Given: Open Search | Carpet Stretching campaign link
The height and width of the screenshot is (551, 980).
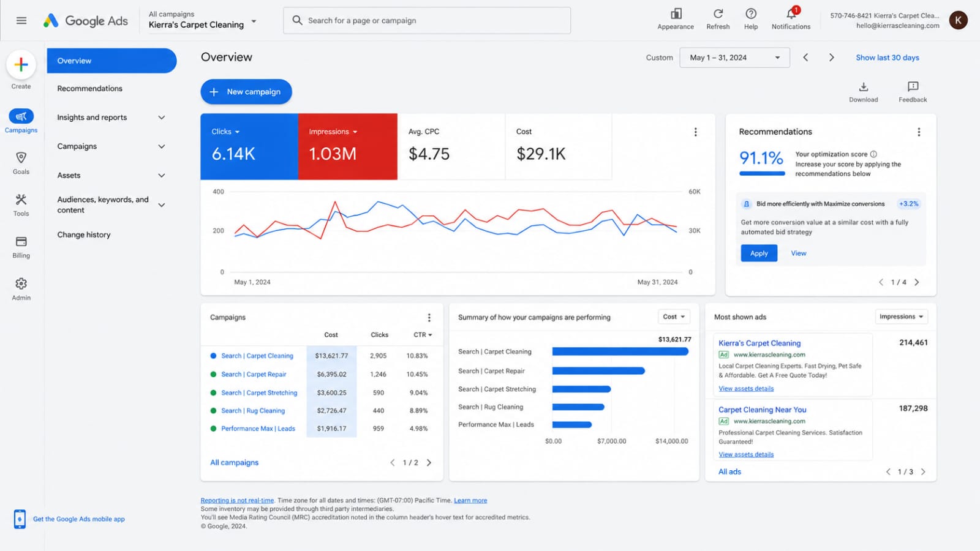Looking at the screenshot, I should tap(259, 393).
